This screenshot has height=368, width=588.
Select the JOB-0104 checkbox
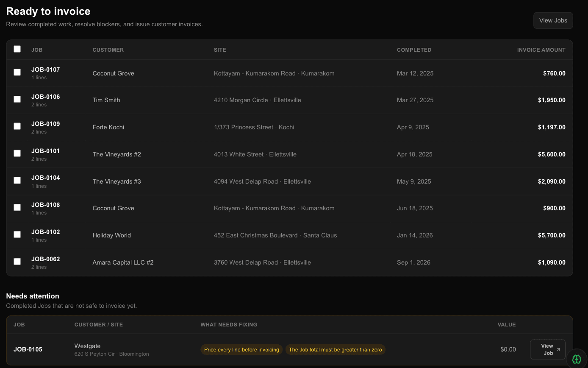tap(17, 180)
